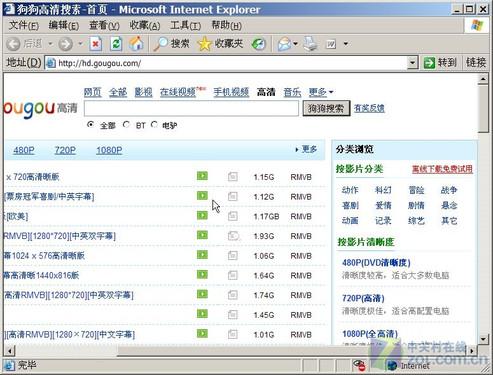Play the 1.12G RMVB row green icon
Screen dimensions: 493x375
pos(202,196)
